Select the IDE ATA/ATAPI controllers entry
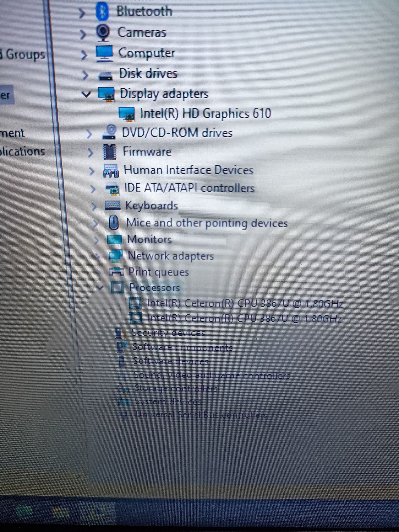The width and height of the screenshot is (399, 532). pyautogui.click(x=189, y=188)
